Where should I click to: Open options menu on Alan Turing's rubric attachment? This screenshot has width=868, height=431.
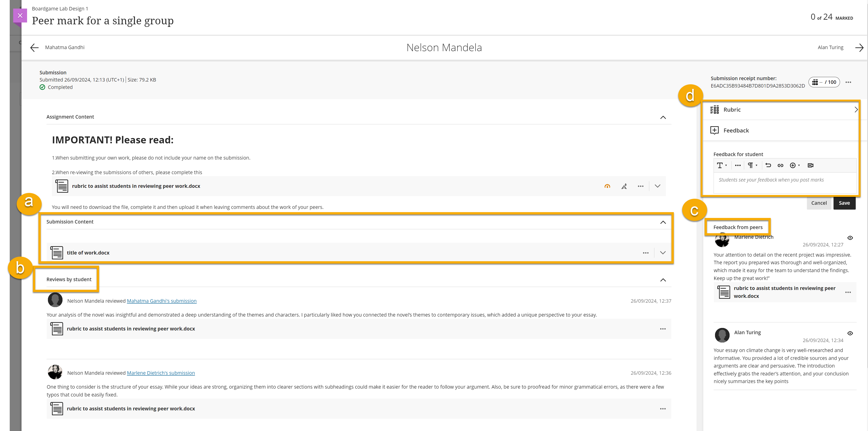click(849, 292)
